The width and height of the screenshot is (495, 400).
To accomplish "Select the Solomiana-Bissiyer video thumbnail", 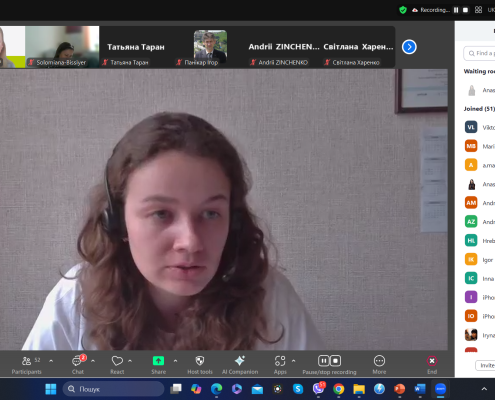I will pyautogui.click(x=62, y=47).
